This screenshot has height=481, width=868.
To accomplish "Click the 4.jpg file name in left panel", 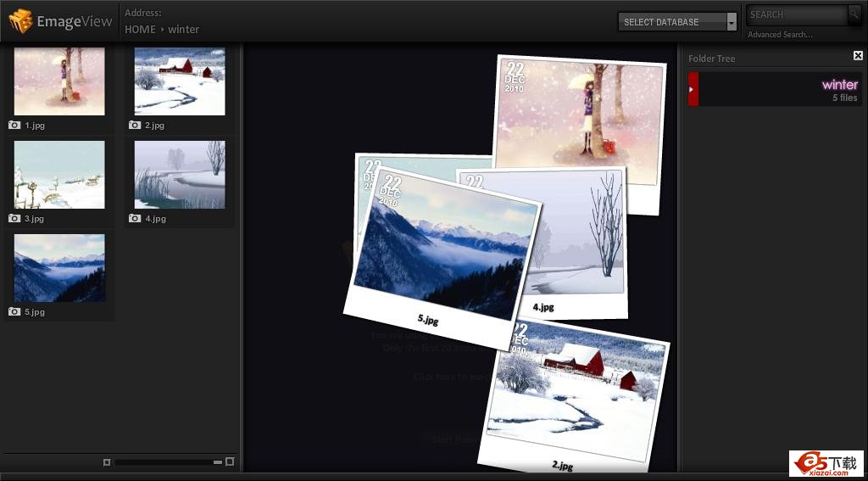I will (x=156, y=218).
